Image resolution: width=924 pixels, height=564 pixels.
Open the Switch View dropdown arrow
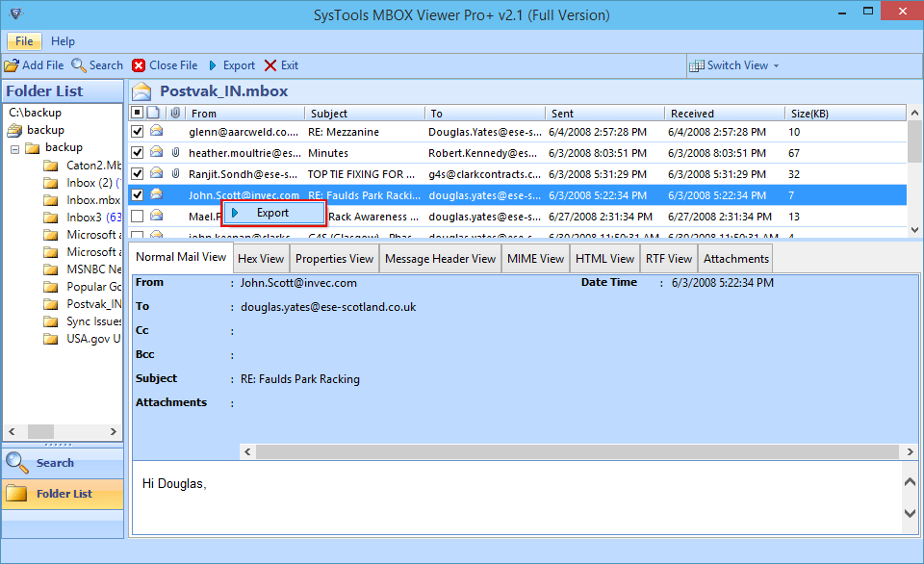point(776,66)
